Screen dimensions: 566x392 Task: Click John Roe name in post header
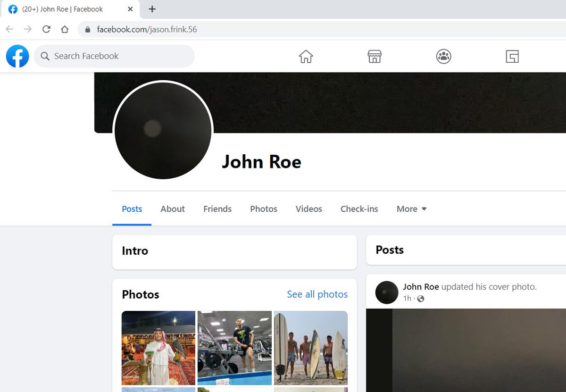click(x=421, y=287)
